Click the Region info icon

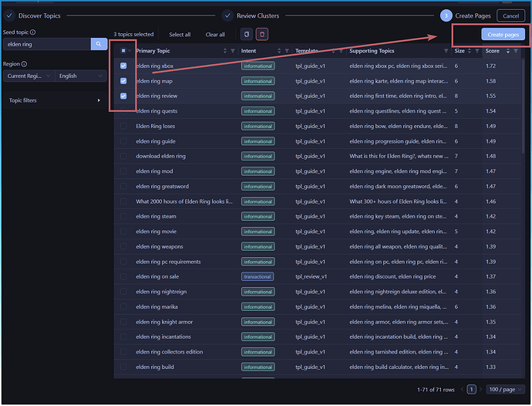click(25, 64)
